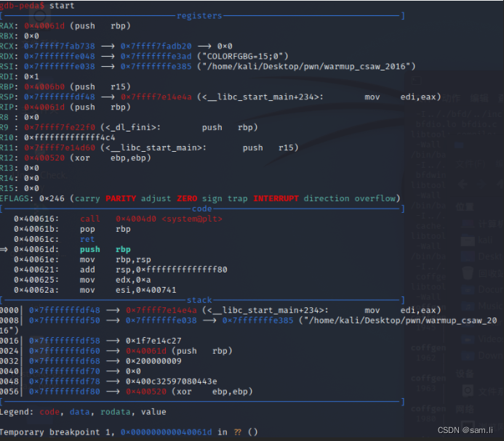Click the carry flag in EFLAGS
The image size is (504, 441).
(x=87, y=198)
